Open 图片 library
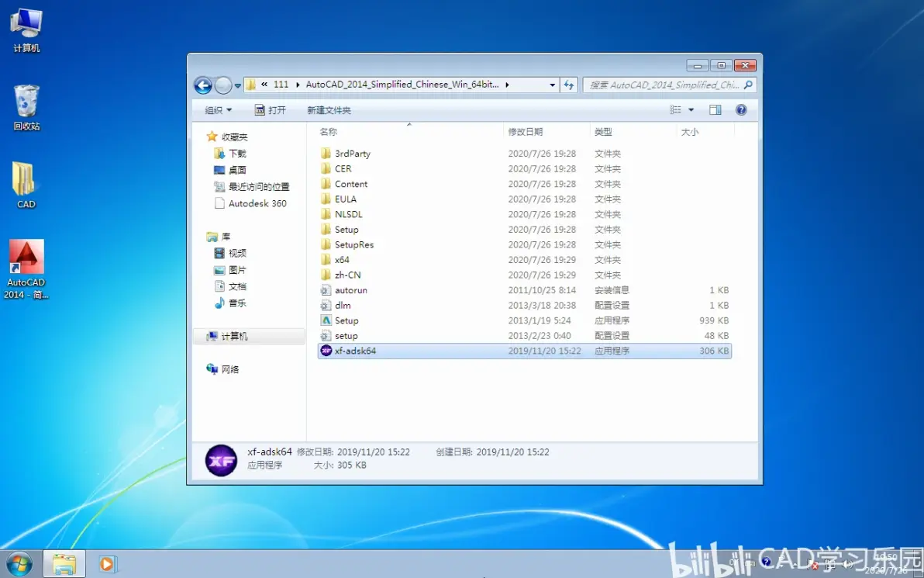This screenshot has height=578, width=924. [x=237, y=269]
